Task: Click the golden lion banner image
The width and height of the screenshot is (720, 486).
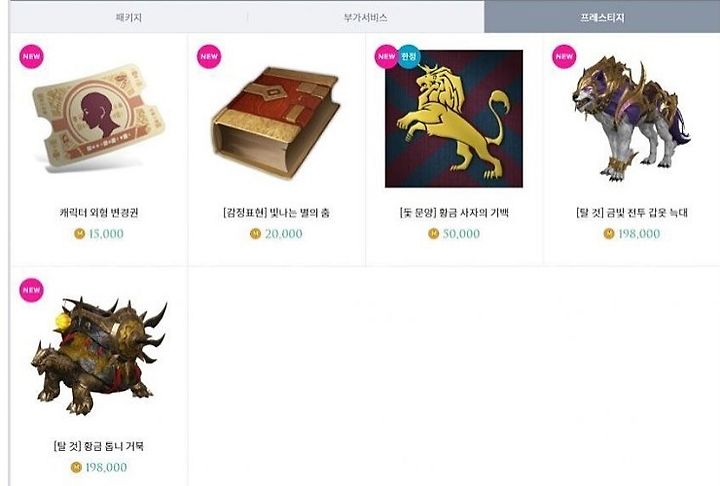Action: tap(454, 119)
